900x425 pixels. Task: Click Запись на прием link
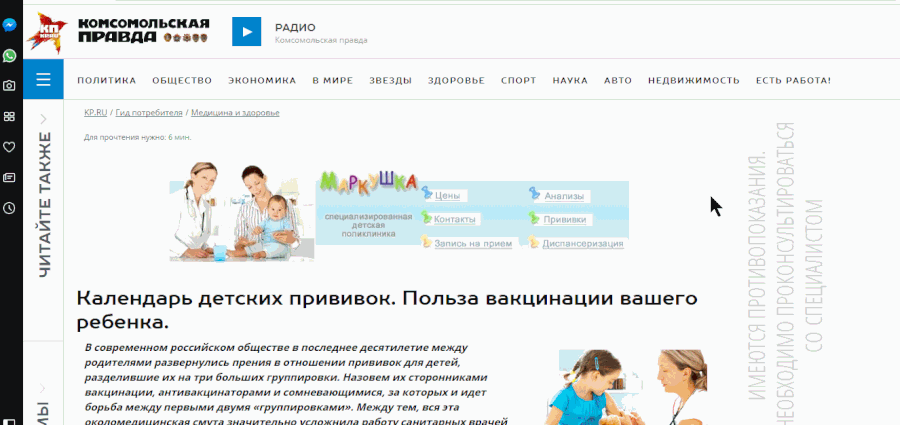click(473, 244)
